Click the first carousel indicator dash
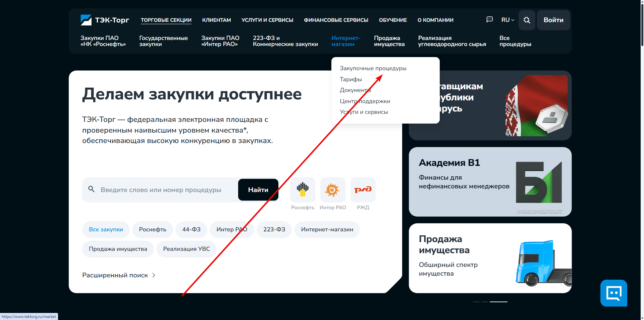This screenshot has height=320, width=644. click(476, 302)
